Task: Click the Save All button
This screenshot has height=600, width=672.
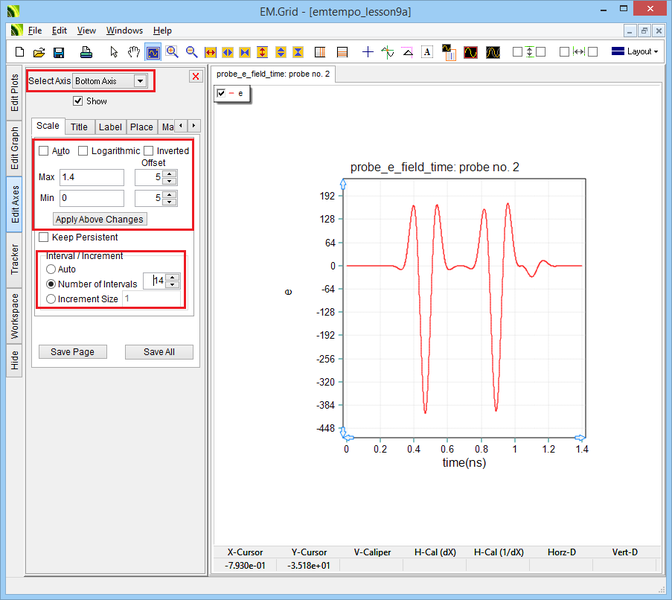Action: pos(158,352)
